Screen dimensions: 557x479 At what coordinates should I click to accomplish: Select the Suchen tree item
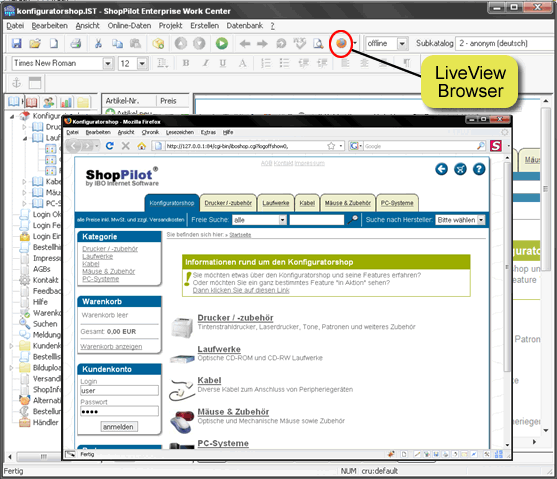pos(45,324)
